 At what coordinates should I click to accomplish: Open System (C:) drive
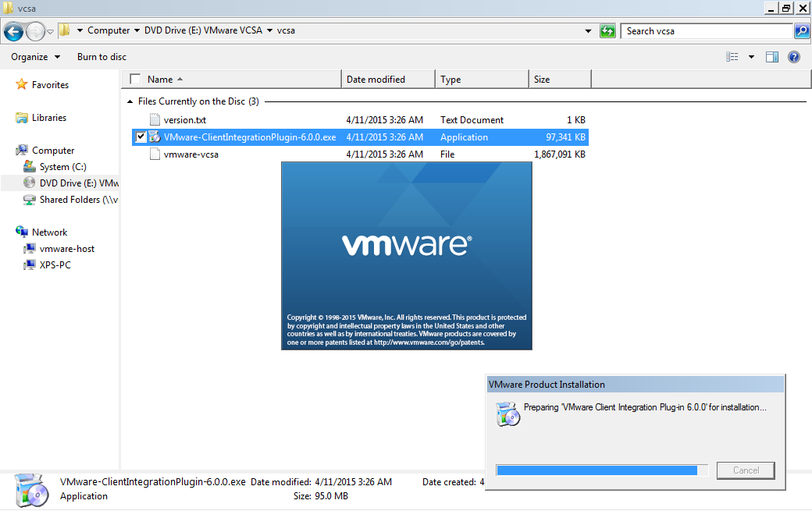coord(63,166)
